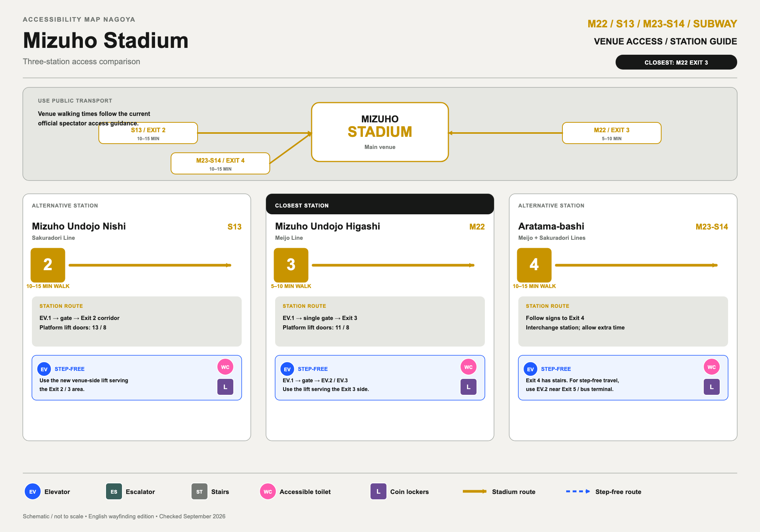760x532 pixels.
Task: Click the Accessible toilet legend icon
Action: [x=268, y=491]
